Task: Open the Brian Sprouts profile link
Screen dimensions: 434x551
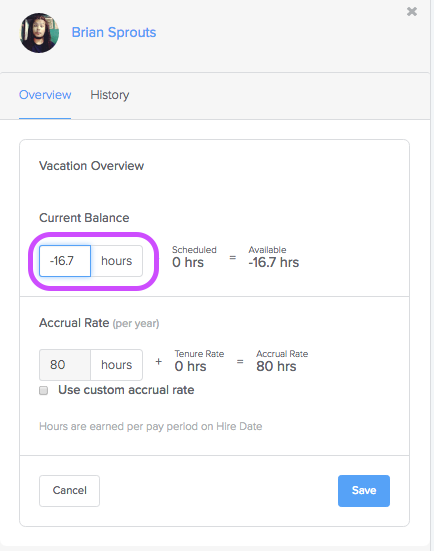Action: tap(114, 32)
